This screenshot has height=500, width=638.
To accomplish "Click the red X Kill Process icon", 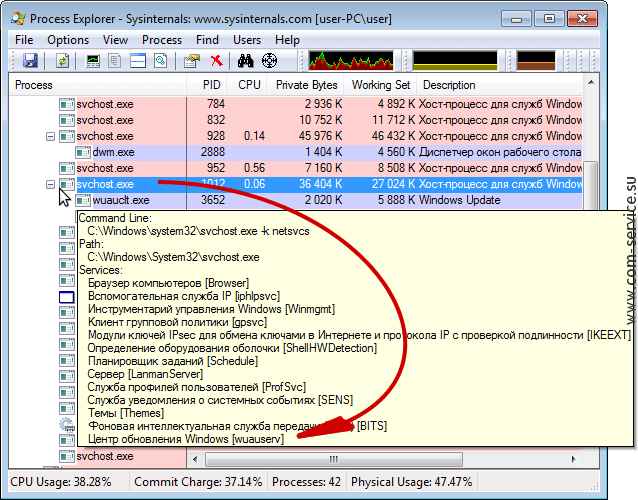I will (x=216, y=61).
